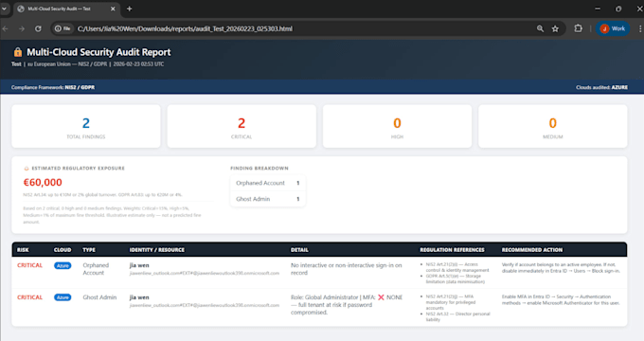Open the Extensions puzzle icon
This screenshot has height=341, width=644.
(579, 28)
